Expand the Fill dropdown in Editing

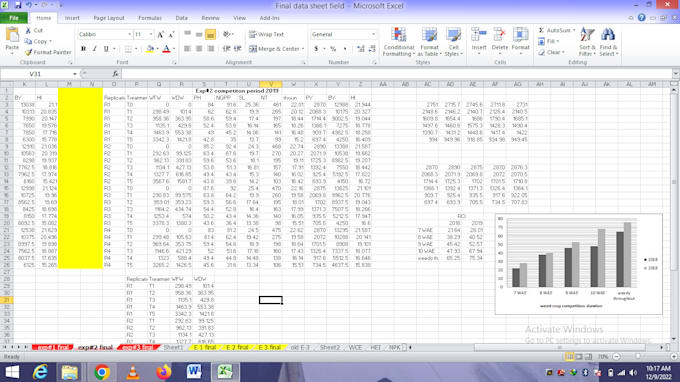(558, 41)
